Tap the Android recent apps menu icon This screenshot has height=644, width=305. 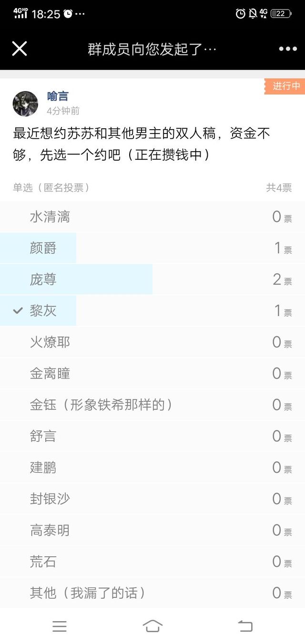click(x=60, y=626)
